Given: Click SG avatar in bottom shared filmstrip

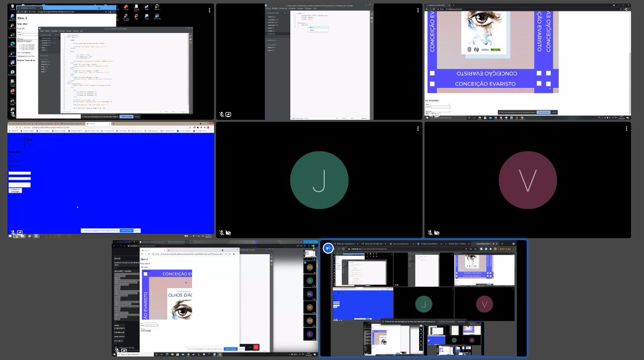Looking at the screenshot, I should [x=310, y=267].
